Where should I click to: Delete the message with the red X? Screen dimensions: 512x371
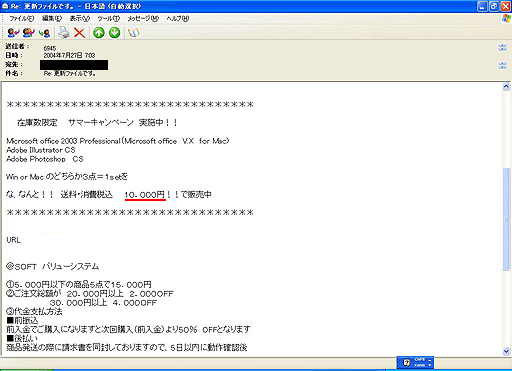pos(79,33)
